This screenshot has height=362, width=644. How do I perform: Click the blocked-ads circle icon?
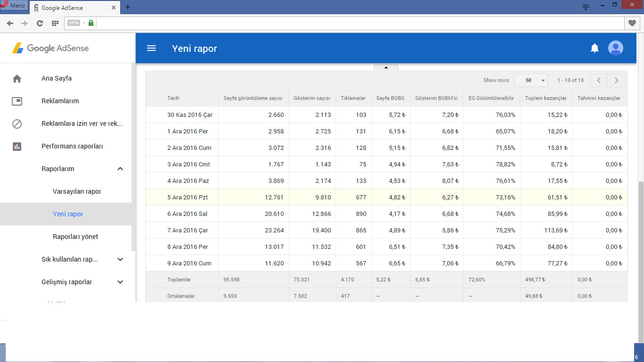17,124
